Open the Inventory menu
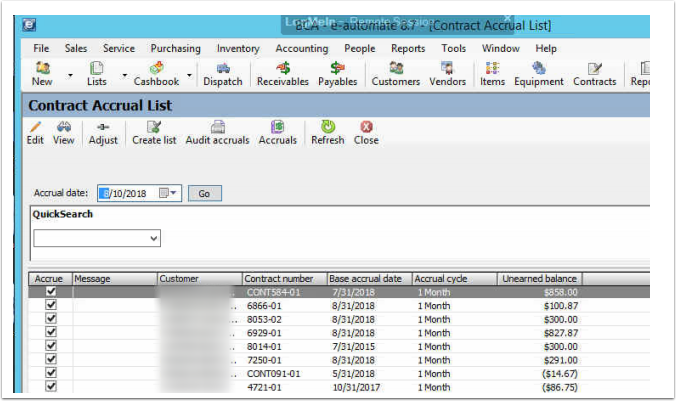Screen dimensions: 676x401 click(x=238, y=48)
